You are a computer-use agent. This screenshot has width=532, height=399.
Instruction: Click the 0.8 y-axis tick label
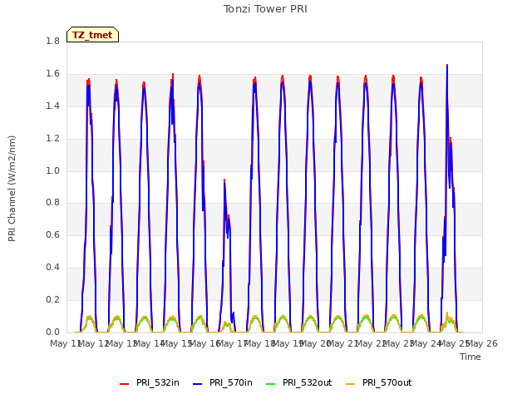[x=52, y=203]
